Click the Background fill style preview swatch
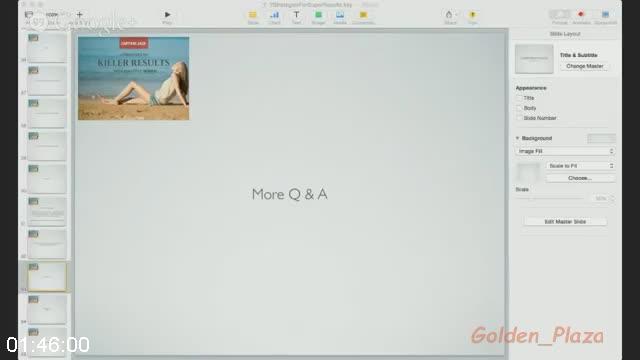 [x=601, y=138]
